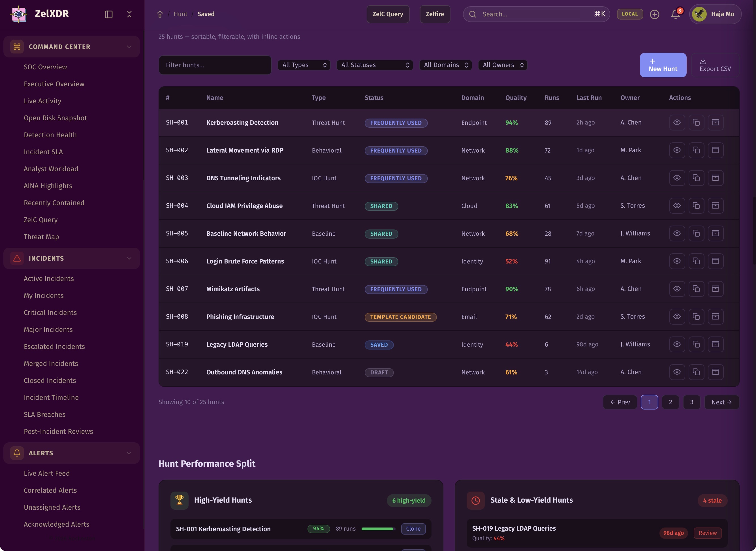View the DNS Tunneling Indicators hunt
Screen dimensions: 756x551
677,178
